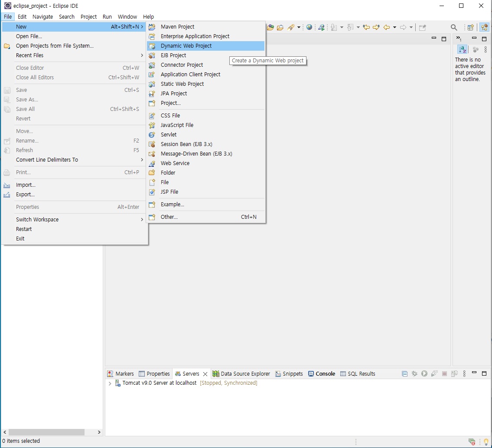Open the Window menu
This screenshot has width=492, height=448.
point(127,16)
